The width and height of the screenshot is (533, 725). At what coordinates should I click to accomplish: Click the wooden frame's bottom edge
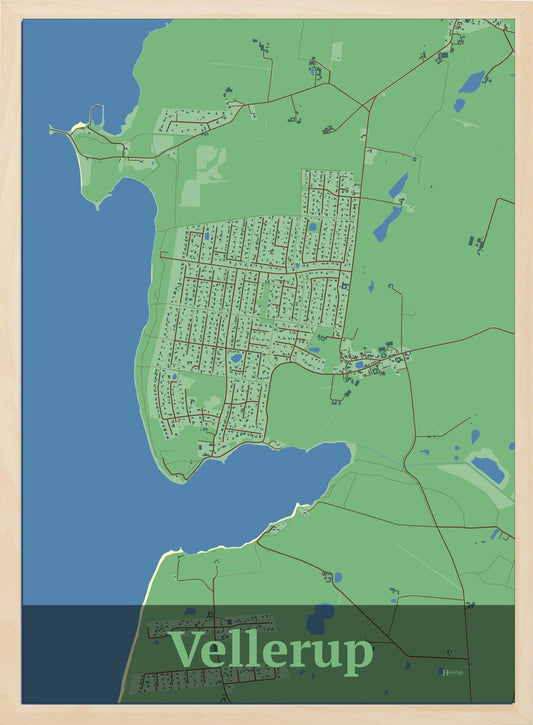coord(266,714)
